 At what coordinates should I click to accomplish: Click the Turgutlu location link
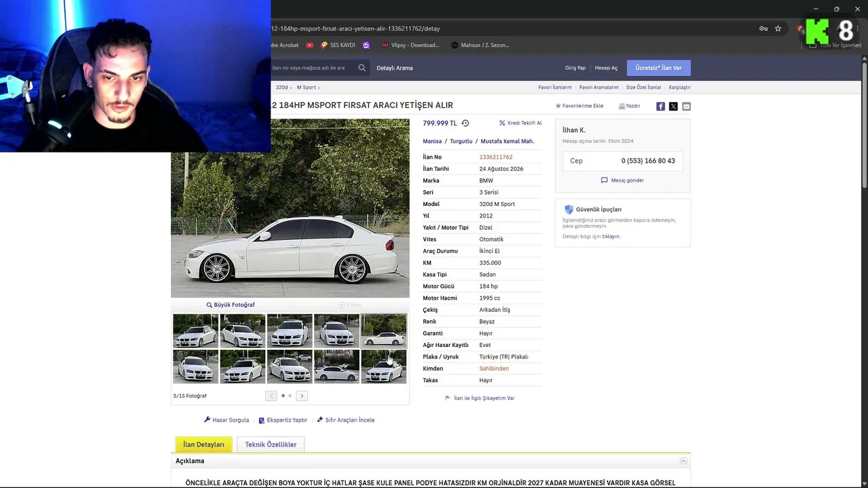click(461, 142)
